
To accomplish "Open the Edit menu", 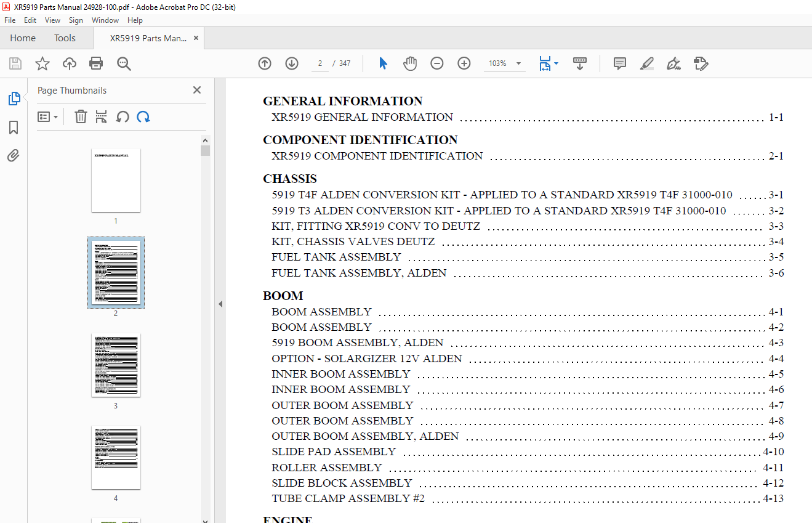I will coord(30,20).
